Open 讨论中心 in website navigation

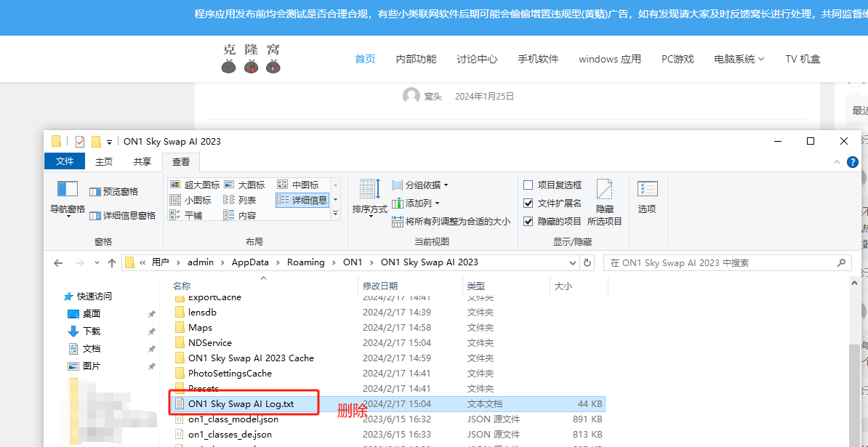(477, 59)
